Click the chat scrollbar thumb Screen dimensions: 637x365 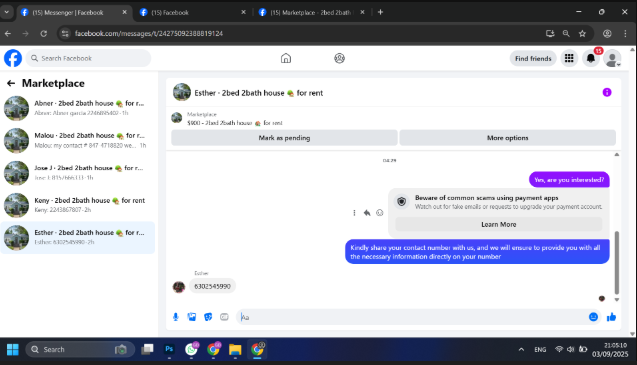(617, 263)
